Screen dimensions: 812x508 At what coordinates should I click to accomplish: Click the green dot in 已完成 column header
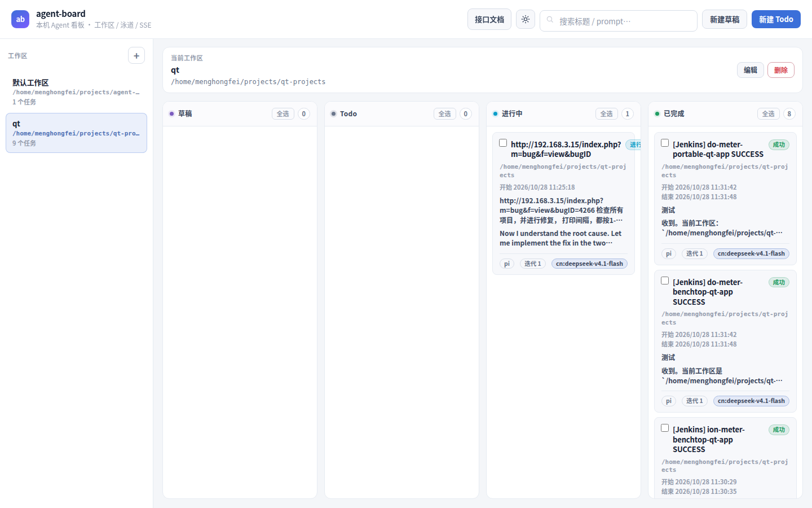(x=657, y=114)
